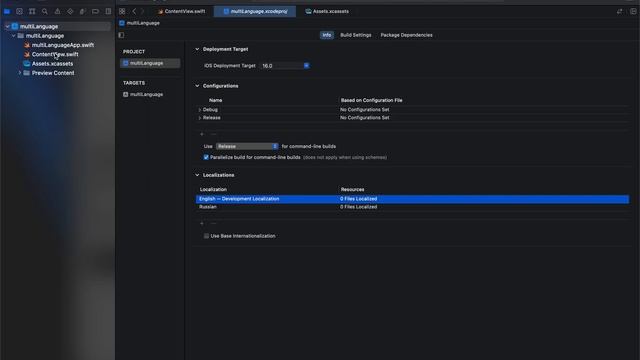Select the Preview Content folder row
Screen dimensions: 640x360
[x=53, y=73]
